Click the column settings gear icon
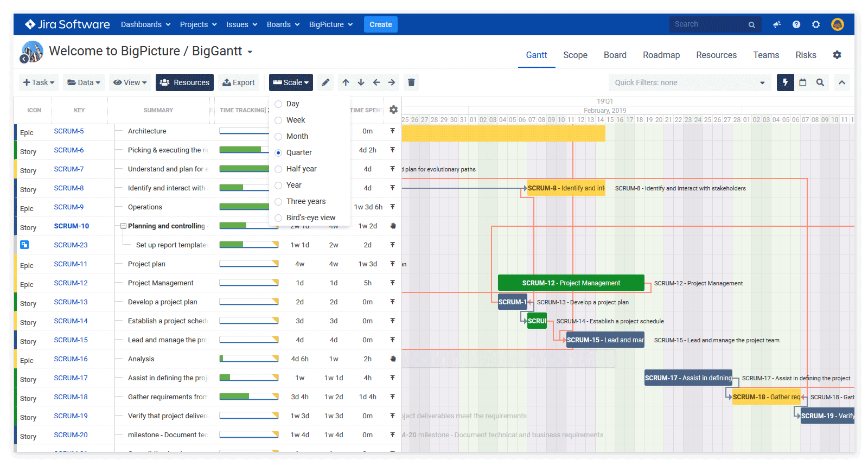The image size is (868, 466). pos(393,110)
